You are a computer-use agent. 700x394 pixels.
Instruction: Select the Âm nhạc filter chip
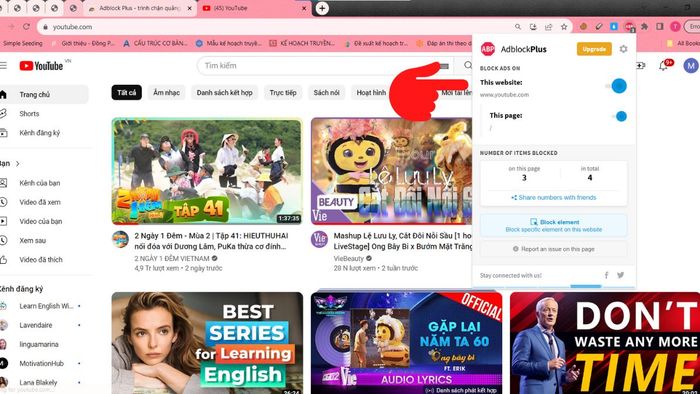[x=167, y=92]
